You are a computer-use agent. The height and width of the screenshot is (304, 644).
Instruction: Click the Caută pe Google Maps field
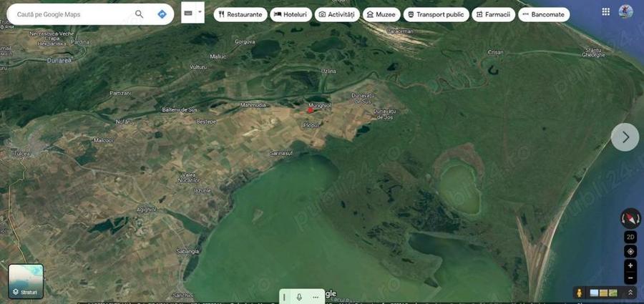pyautogui.click(x=72, y=14)
